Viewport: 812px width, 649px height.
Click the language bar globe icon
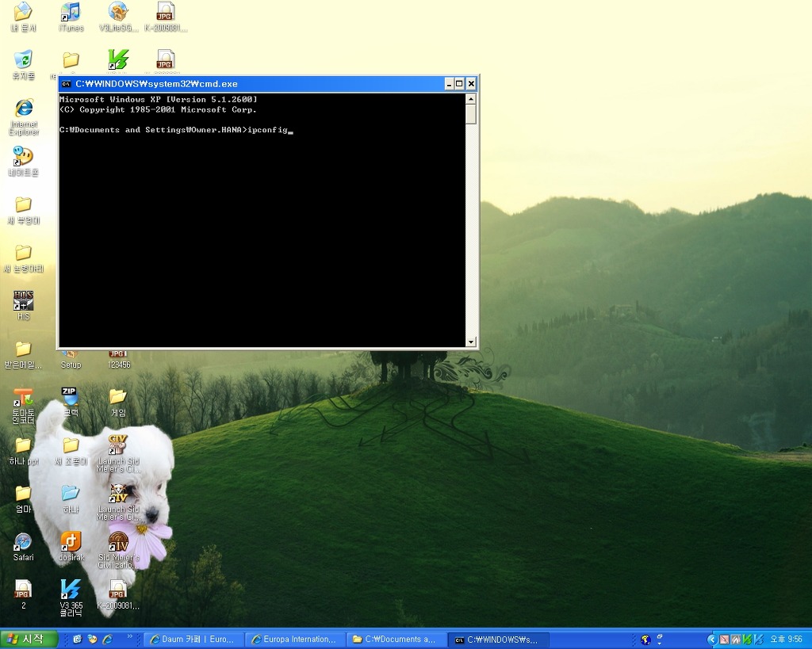coord(645,639)
